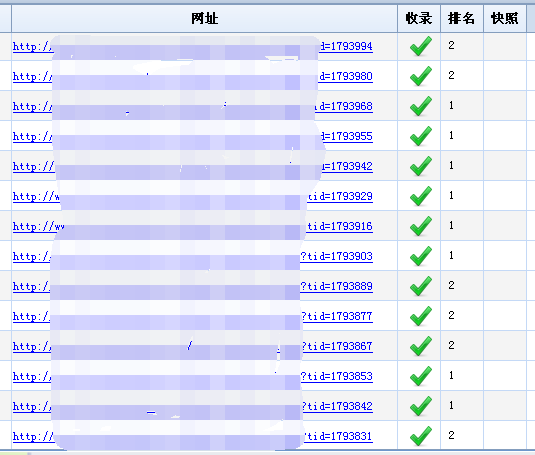535x455 pixels.
Task: Click the green checkmark in the 1793867 row
Action: point(421,346)
